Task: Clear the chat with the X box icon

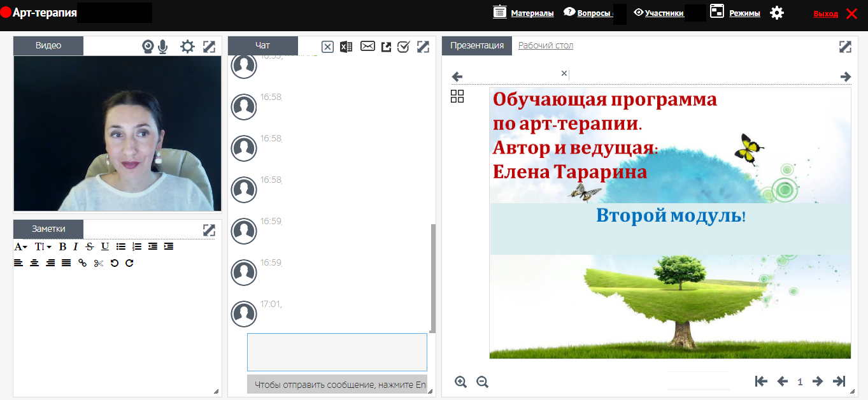Action: click(x=327, y=46)
